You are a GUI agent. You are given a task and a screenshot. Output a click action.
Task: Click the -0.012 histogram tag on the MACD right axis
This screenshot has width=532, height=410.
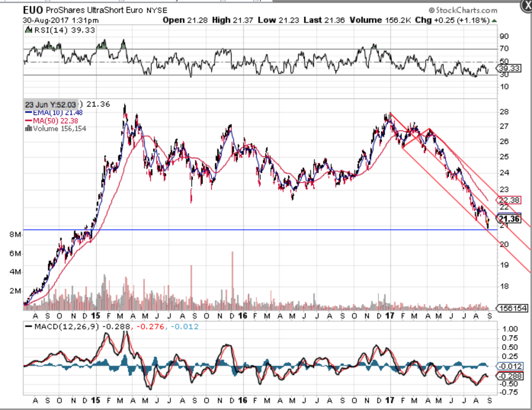pos(510,366)
